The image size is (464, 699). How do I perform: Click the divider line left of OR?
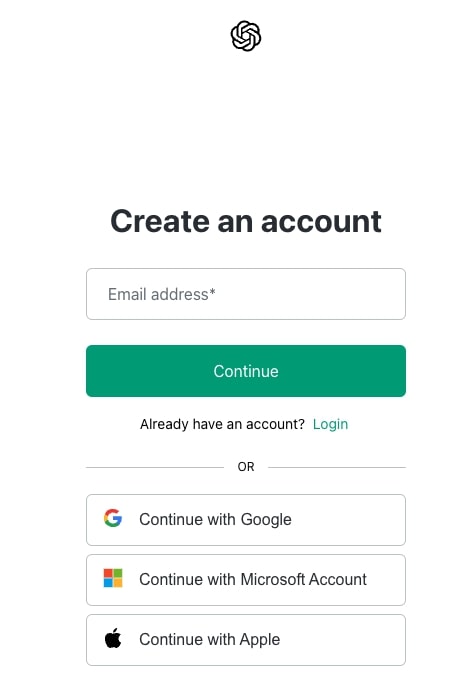pyautogui.click(x=155, y=467)
